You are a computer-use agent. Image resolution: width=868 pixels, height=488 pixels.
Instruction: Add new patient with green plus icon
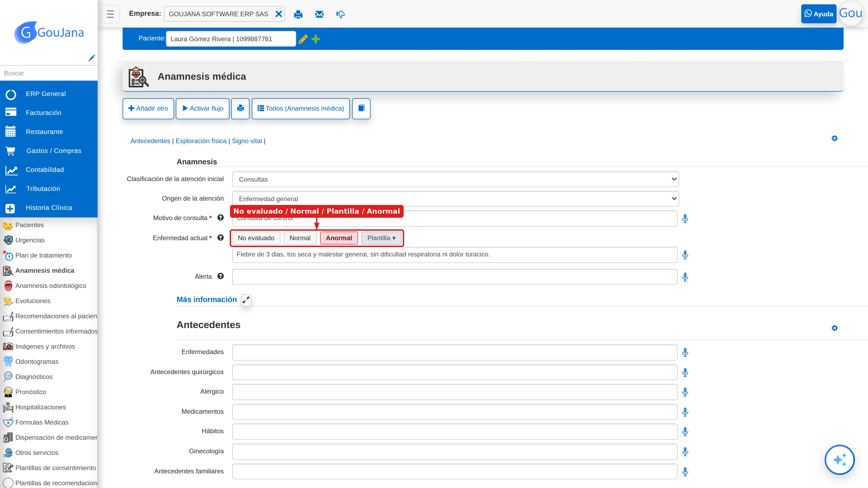tap(316, 39)
